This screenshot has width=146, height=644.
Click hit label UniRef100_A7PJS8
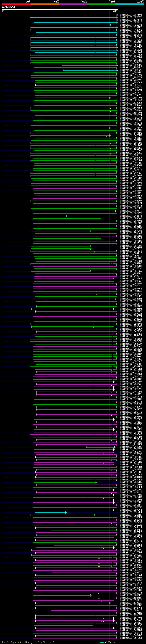pos(131,40)
